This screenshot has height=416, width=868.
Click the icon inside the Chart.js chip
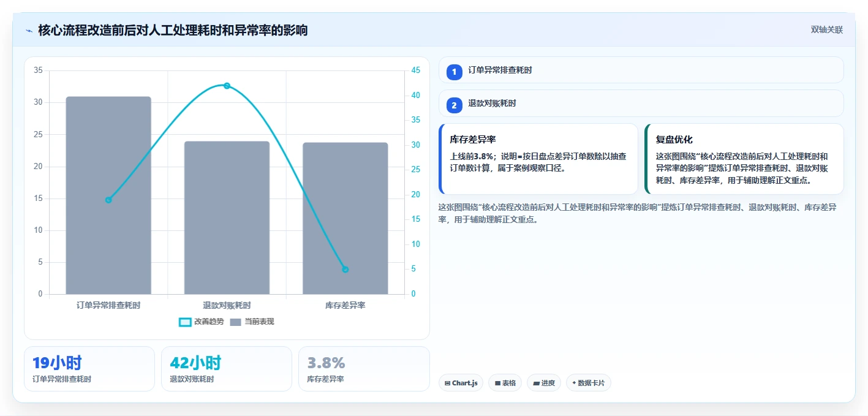(447, 384)
